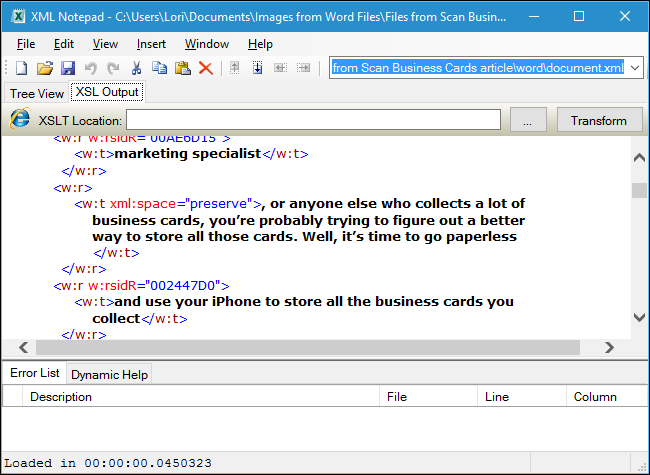
Task: Open the Insert menu
Action: point(151,44)
